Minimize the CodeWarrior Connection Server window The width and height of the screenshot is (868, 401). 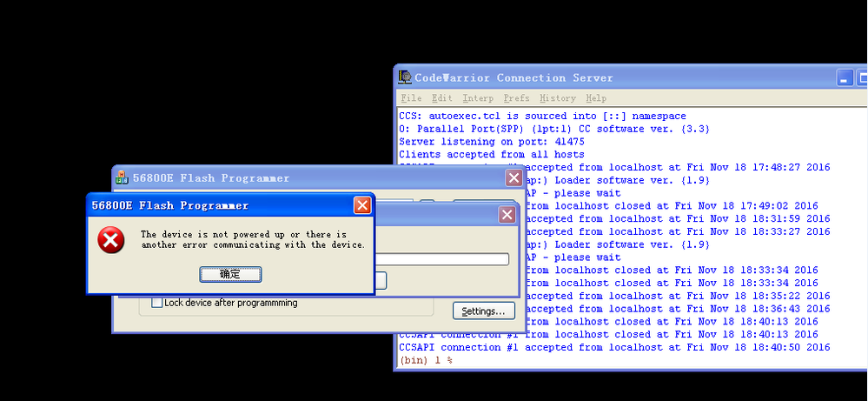(x=845, y=78)
